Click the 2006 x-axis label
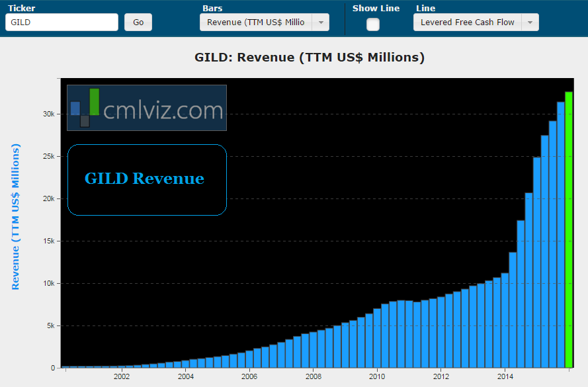This screenshot has width=588, height=387. coord(249,376)
